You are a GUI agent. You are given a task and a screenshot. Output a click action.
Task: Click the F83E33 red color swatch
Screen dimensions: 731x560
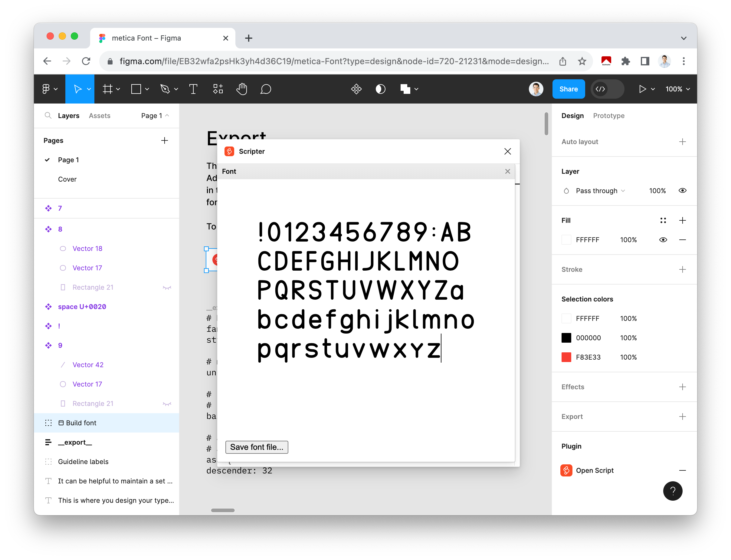[x=566, y=357]
